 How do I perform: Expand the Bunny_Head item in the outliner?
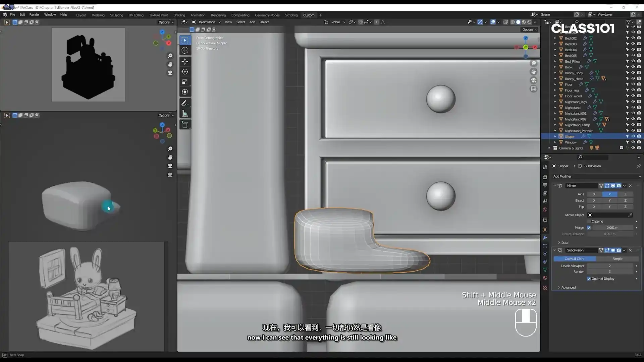[x=555, y=78]
